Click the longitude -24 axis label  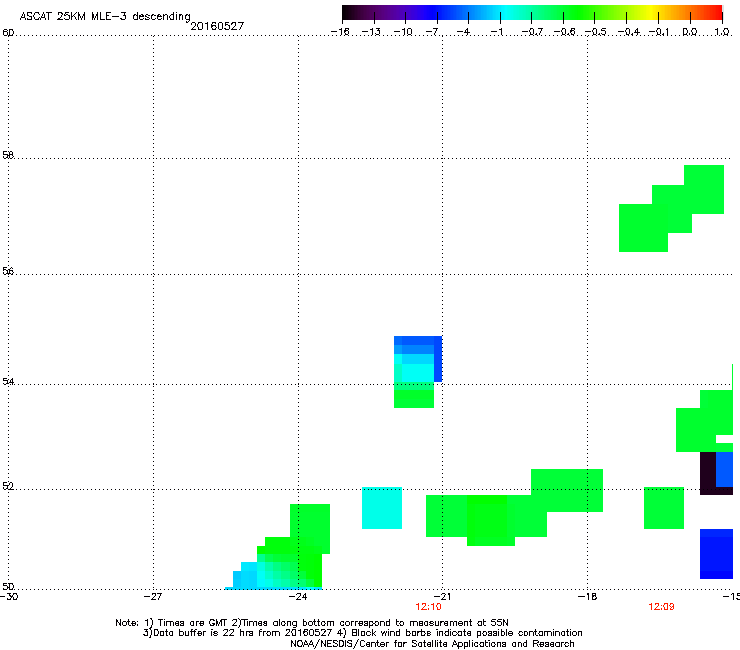[x=298, y=597]
